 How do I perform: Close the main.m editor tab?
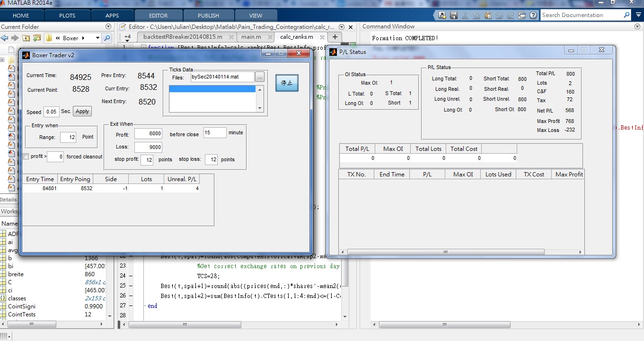tap(270, 37)
